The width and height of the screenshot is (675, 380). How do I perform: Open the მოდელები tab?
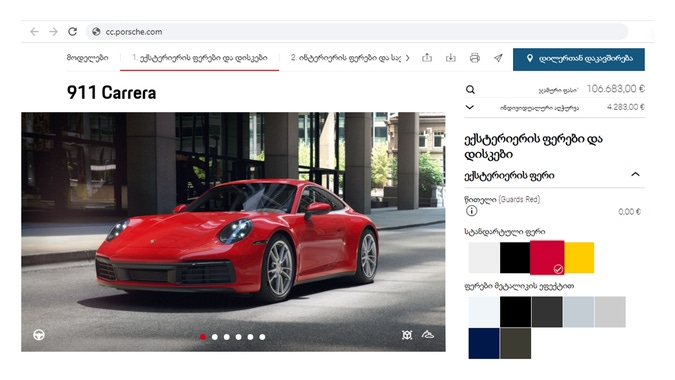point(87,58)
